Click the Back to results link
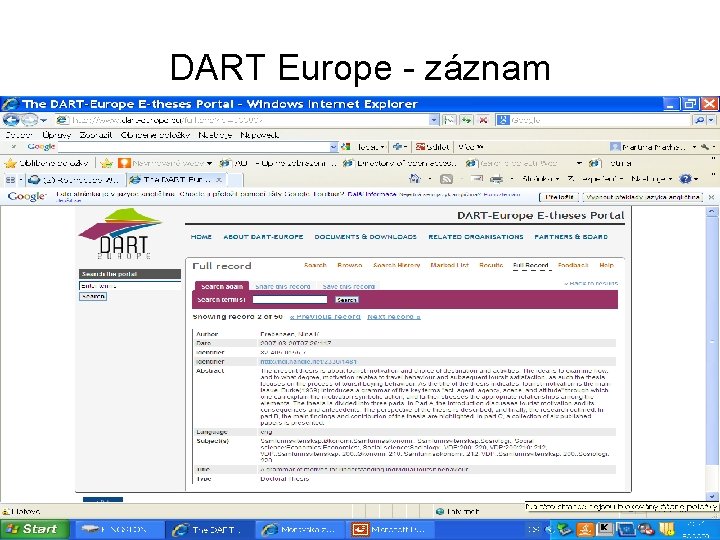720x540 pixels. 591,283
